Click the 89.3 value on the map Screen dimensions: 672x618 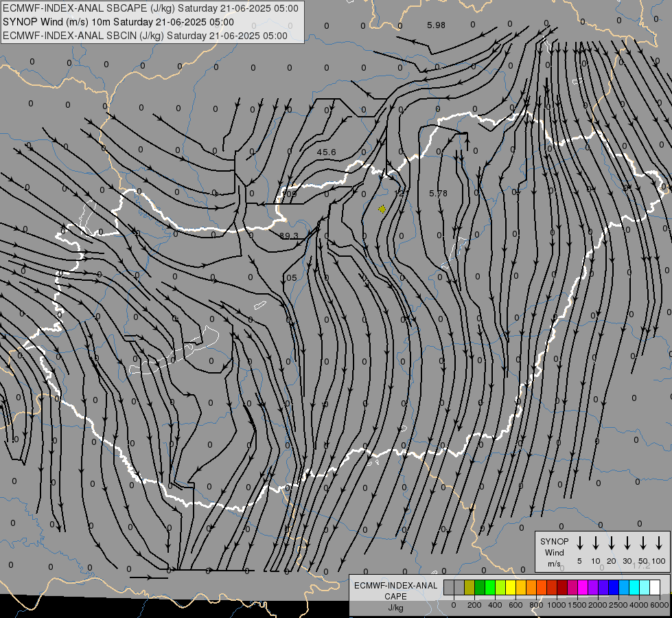coord(289,236)
